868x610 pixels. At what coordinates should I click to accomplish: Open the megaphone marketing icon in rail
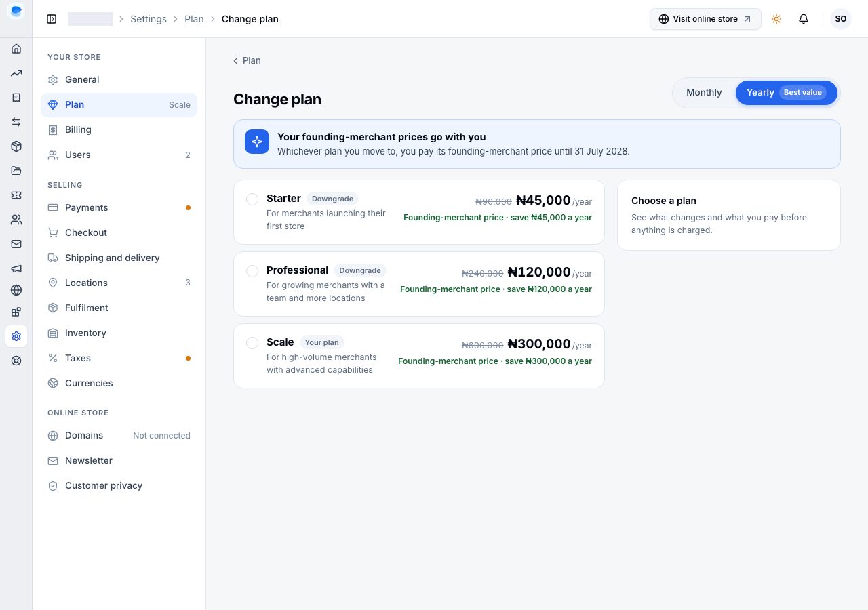coord(16,268)
